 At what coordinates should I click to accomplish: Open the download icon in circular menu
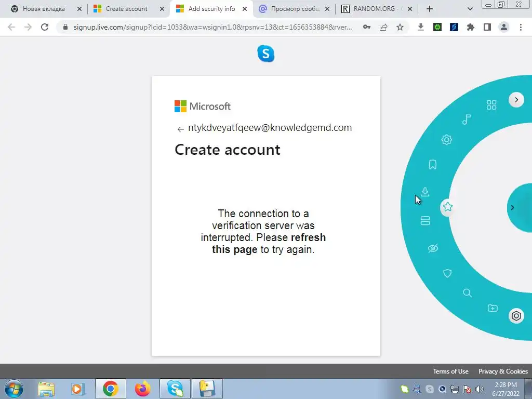(425, 192)
